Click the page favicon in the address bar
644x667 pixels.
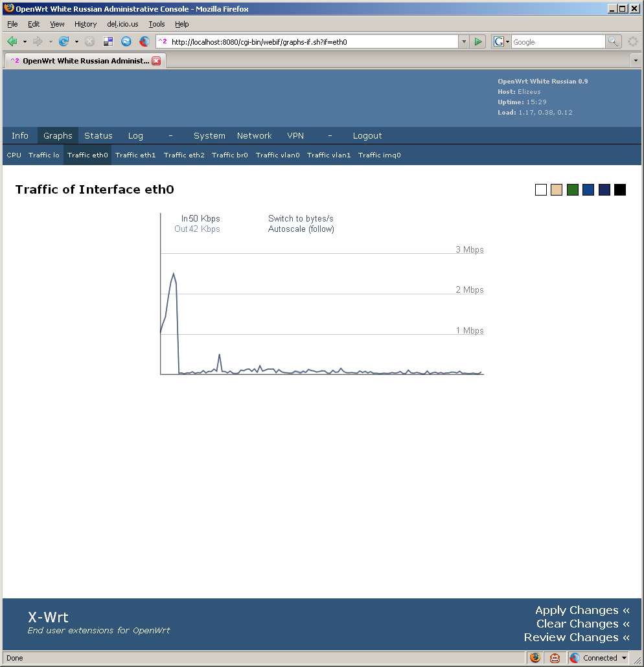pos(163,41)
